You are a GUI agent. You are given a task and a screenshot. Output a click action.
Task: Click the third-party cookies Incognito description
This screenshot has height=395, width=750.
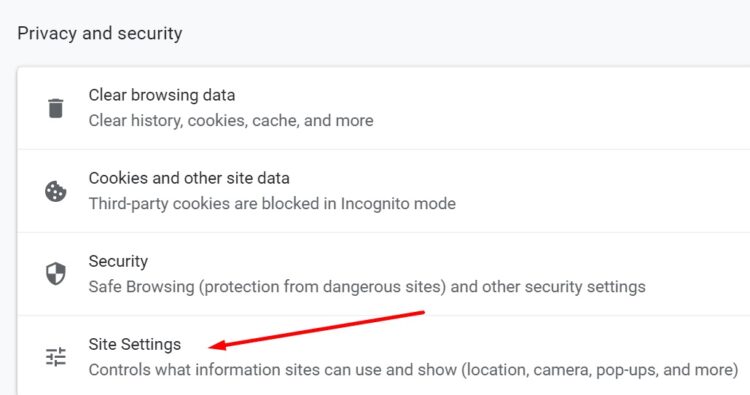(272, 204)
